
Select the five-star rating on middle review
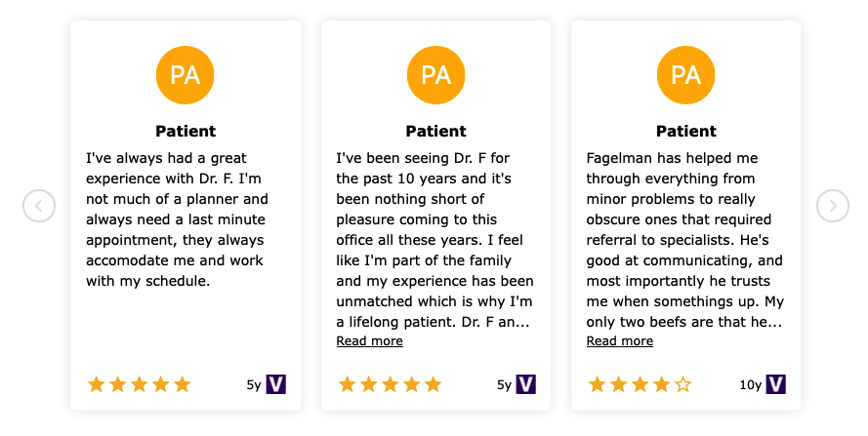click(x=390, y=384)
